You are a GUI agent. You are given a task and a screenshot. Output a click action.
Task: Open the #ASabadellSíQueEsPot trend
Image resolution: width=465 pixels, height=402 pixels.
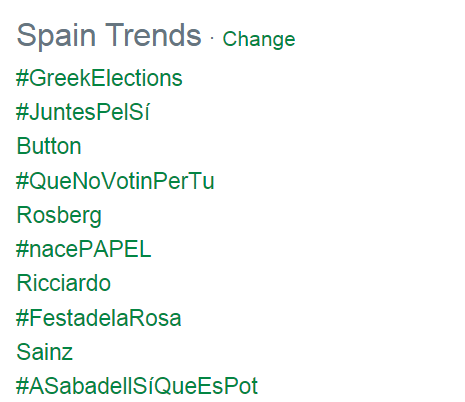137,386
